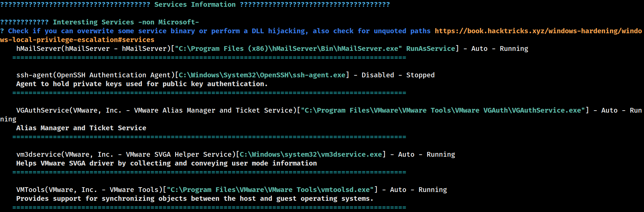Click the 'Services Information' heading text

click(195, 4)
